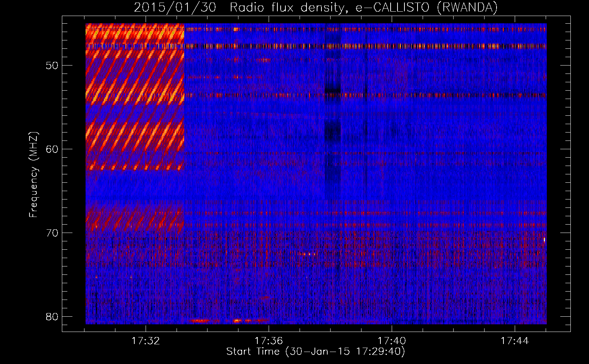The image size is (589, 364).
Task: Click the 17:44 time tick label
Action: click(x=515, y=341)
